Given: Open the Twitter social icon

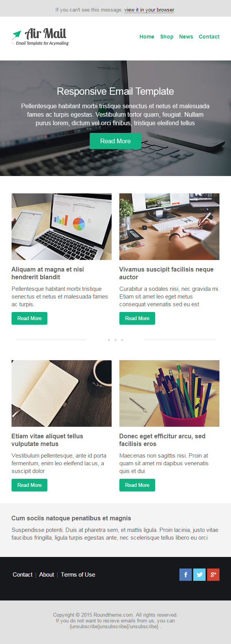Looking at the screenshot, I should 199,575.
